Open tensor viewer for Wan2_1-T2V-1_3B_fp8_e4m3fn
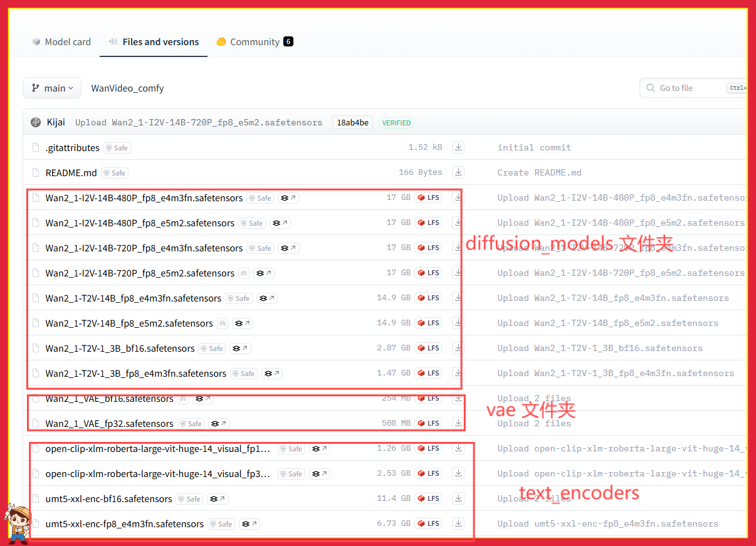This screenshot has height=546, width=756. [272, 374]
